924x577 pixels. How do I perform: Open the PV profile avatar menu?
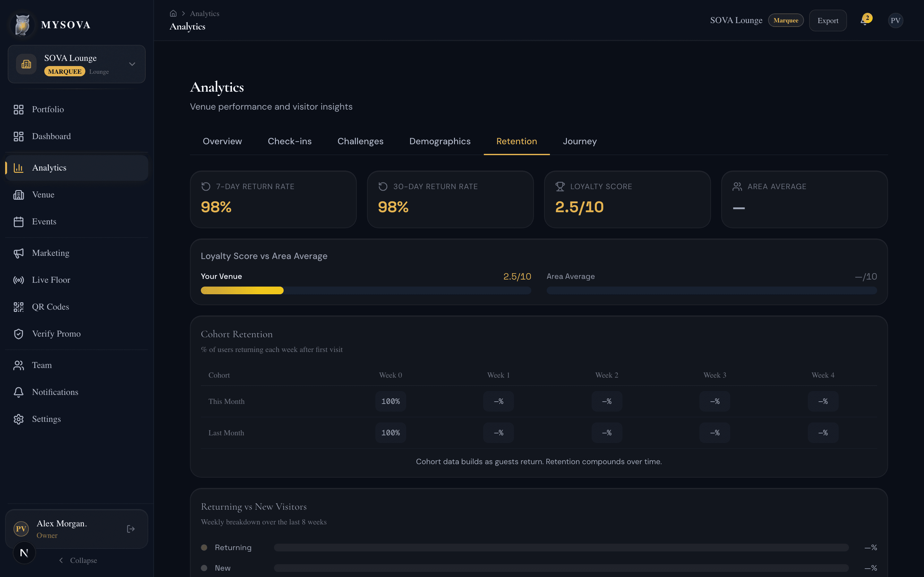(895, 20)
